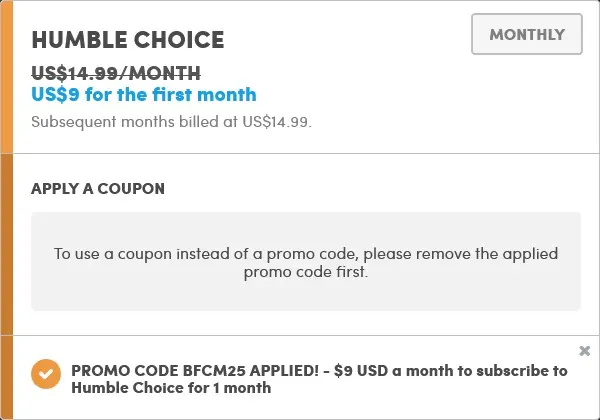Image resolution: width=600 pixels, height=420 pixels.
Task: Click the crossed-out US$14.99/MONTH price
Action: pos(116,72)
